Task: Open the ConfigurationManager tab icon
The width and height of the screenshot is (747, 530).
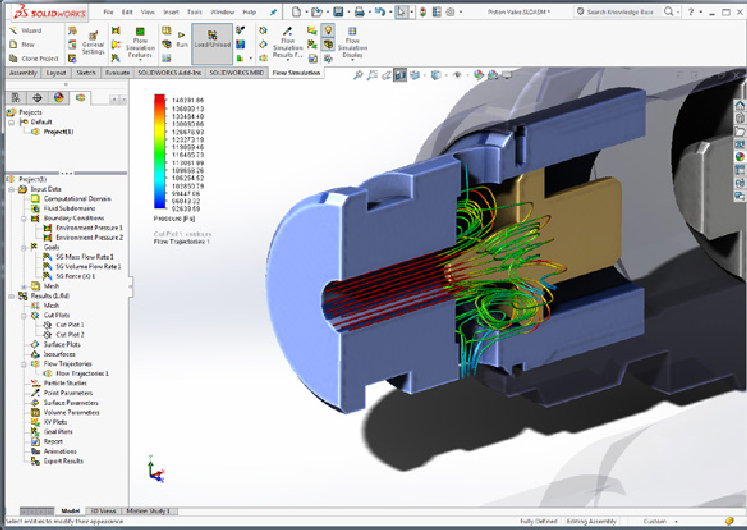Action: (x=37, y=98)
